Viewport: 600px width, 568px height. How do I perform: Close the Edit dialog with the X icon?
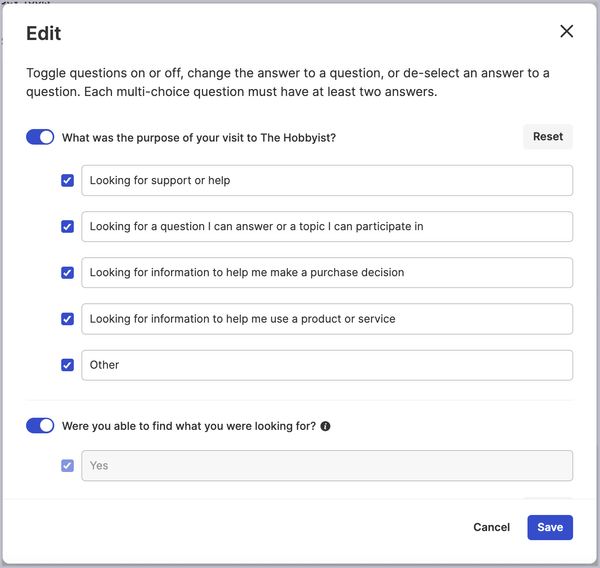tap(566, 31)
